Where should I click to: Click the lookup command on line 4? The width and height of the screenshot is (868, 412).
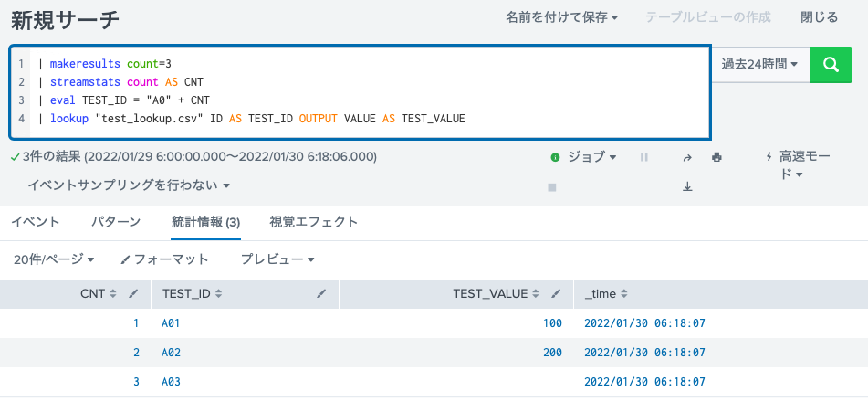69,119
